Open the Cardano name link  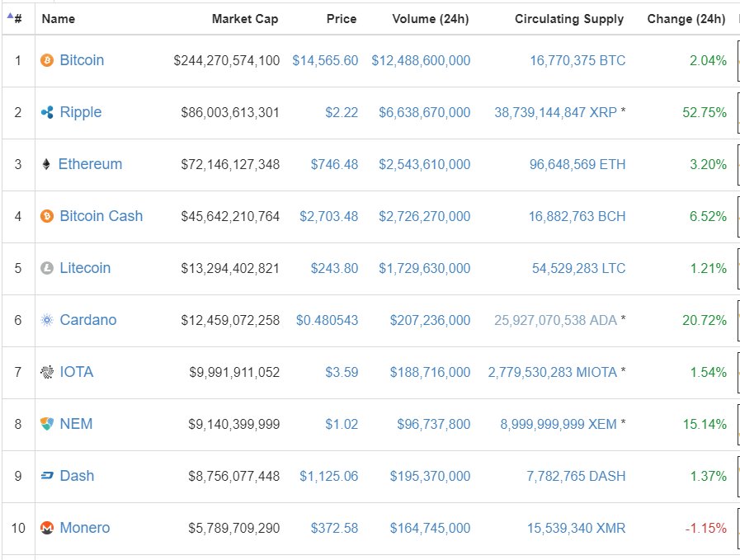(x=87, y=320)
